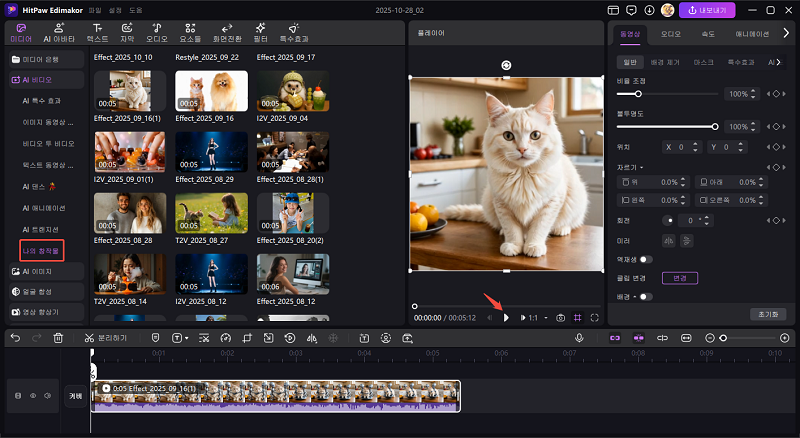The height and width of the screenshot is (438, 800).
Task: Toggle track visibility eye icon
Action: [32, 396]
